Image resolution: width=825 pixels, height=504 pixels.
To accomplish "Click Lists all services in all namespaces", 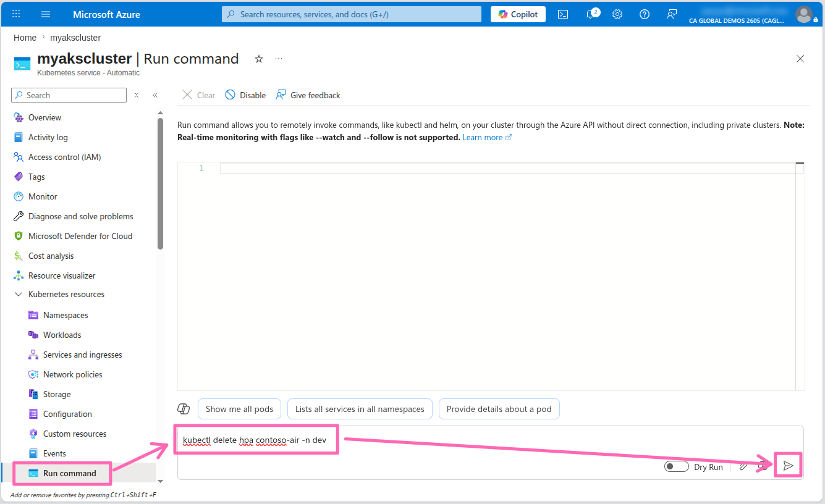I will tap(360, 409).
